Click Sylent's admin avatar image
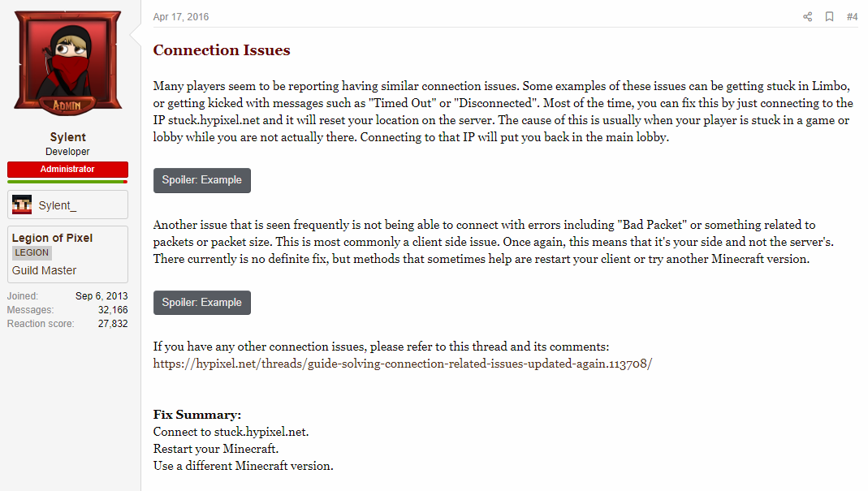The width and height of the screenshot is (868, 491). (x=67, y=63)
